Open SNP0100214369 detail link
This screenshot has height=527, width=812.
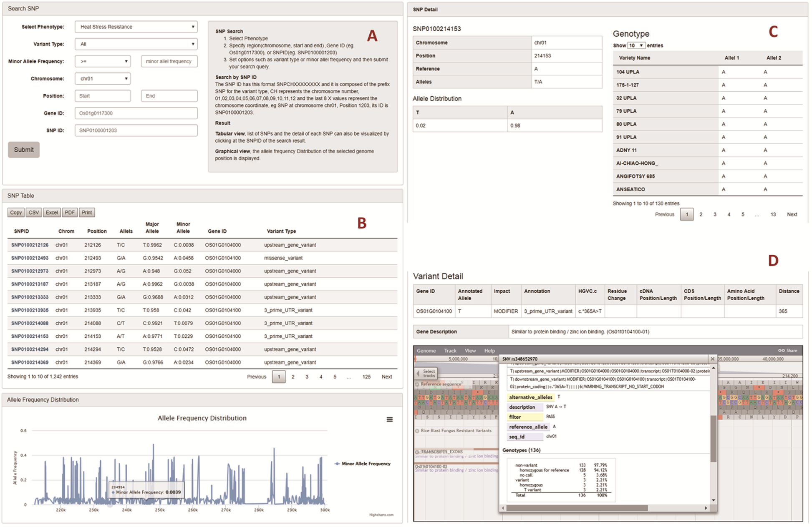pyautogui.click(x=30, y=363)
